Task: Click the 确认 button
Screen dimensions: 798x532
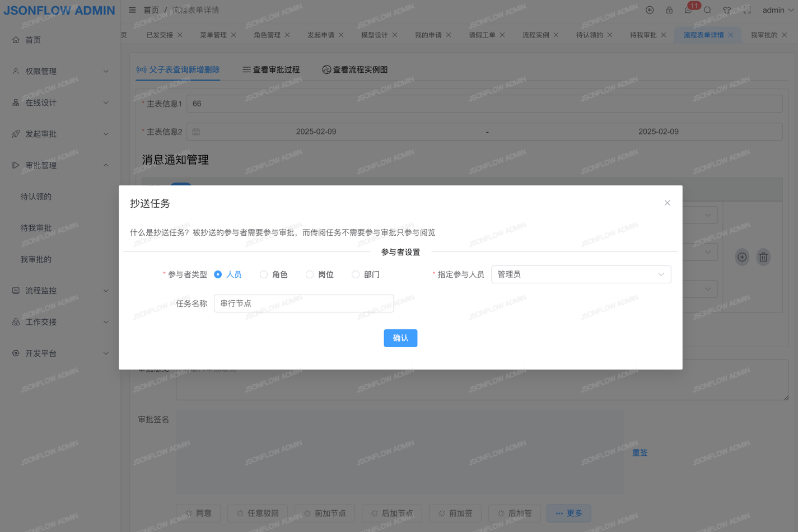Action: (400, 338)
